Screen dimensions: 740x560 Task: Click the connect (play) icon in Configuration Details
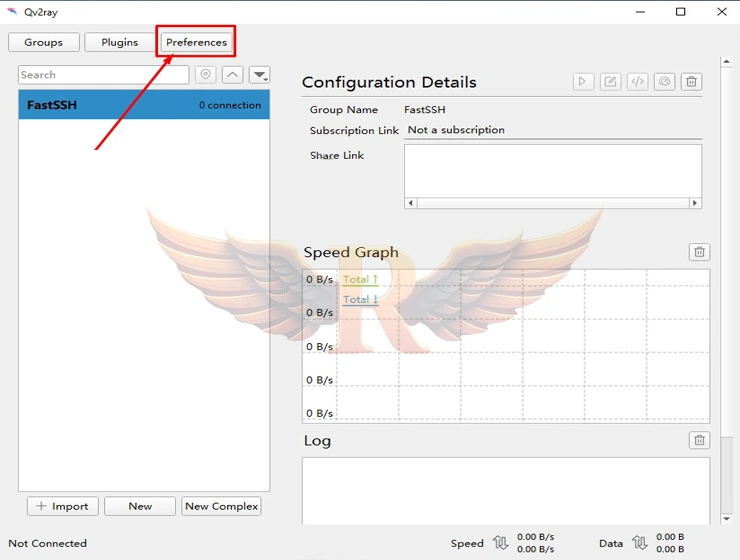coord(583,82)
